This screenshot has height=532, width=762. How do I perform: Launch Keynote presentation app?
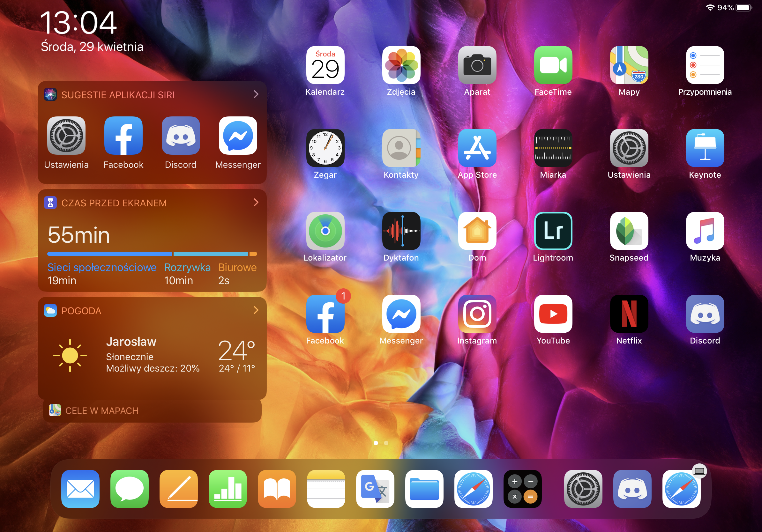pos(705,148)
